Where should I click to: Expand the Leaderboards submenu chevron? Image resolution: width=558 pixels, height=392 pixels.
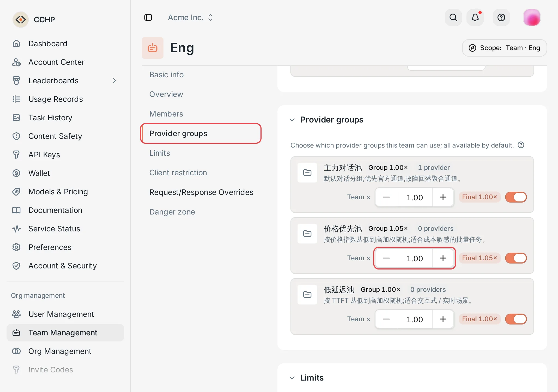(x=114, y=81)
